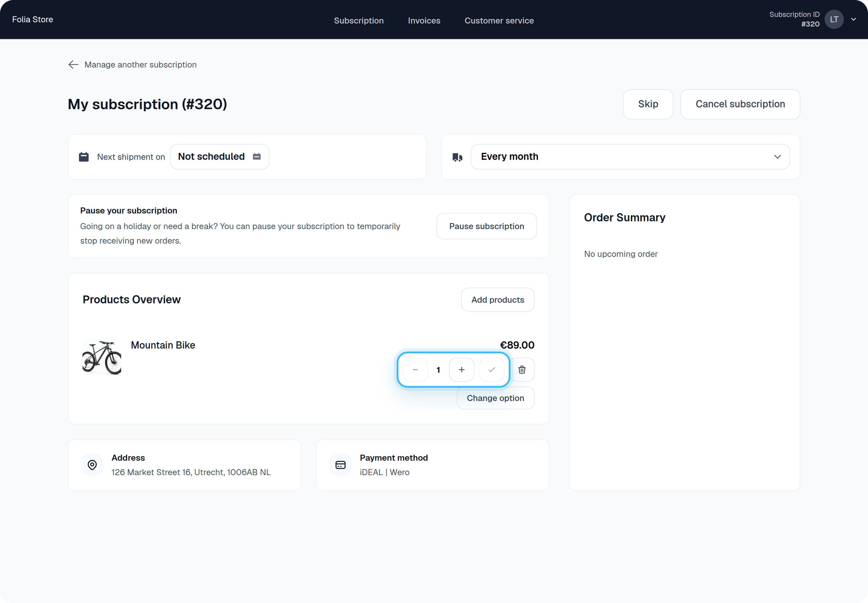Click the Subscription ID #320 label

coord(794,19)
